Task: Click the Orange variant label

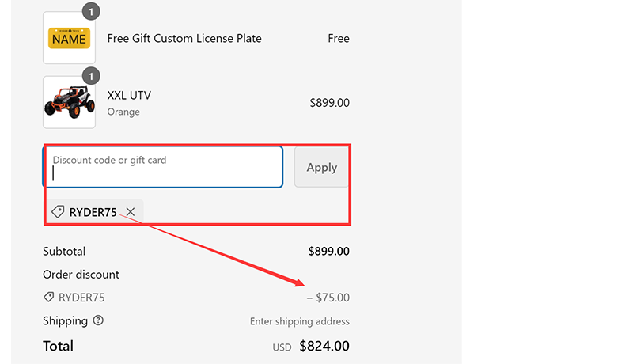Action: (x=123, y=112)
